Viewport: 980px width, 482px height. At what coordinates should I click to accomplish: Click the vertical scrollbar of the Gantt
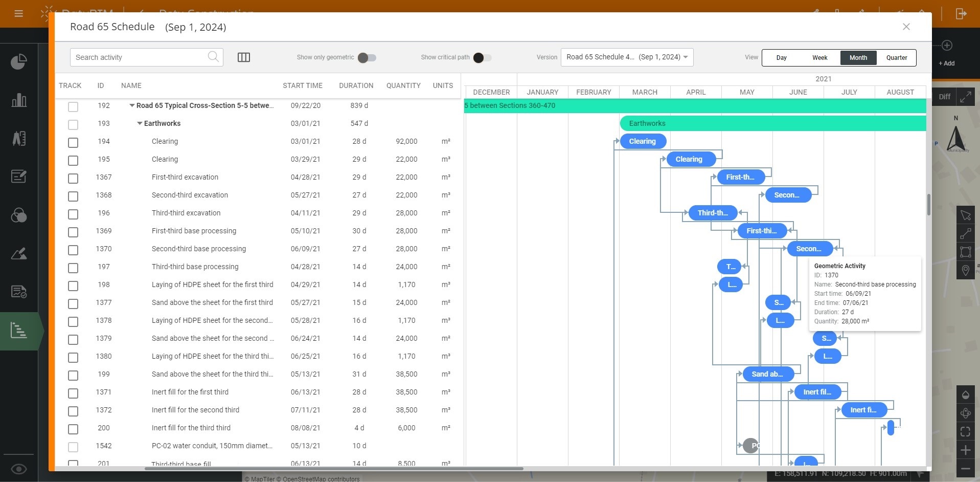[x=928, y=205]
